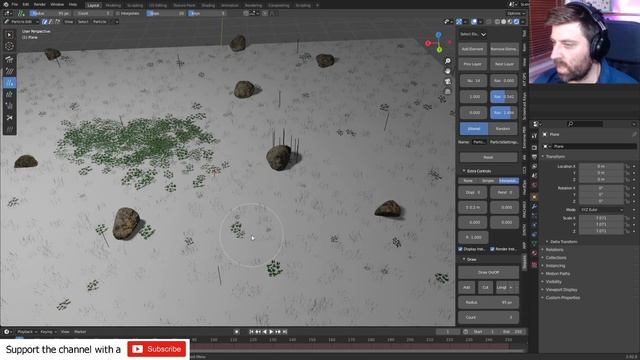The image size is (640, 360).
Task: Open the Particle Edit mode dropdown
Action: 21,22
